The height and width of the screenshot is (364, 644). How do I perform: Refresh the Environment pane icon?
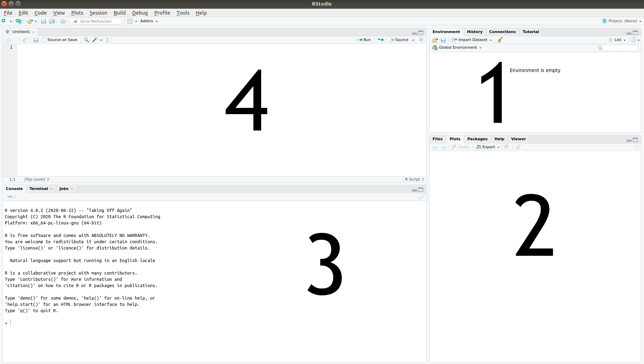pos(634,40)
